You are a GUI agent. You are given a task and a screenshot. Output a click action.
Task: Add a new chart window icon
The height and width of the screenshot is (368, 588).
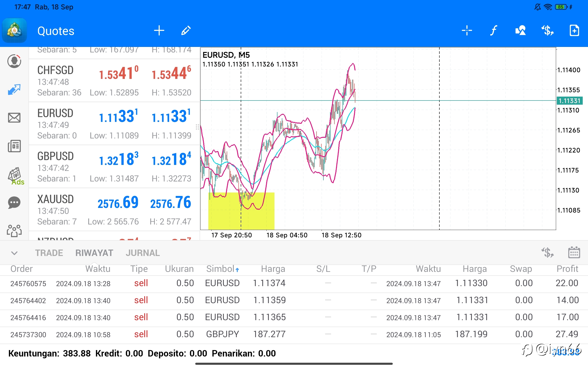pos(574,31)
